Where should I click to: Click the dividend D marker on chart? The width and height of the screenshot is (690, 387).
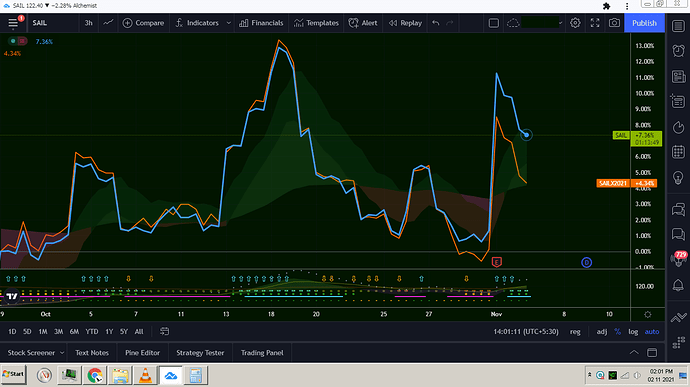(586, 262)
